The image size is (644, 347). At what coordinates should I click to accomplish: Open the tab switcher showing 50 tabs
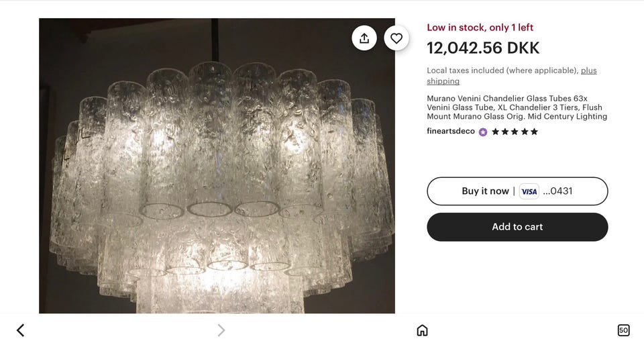point(623,330)
